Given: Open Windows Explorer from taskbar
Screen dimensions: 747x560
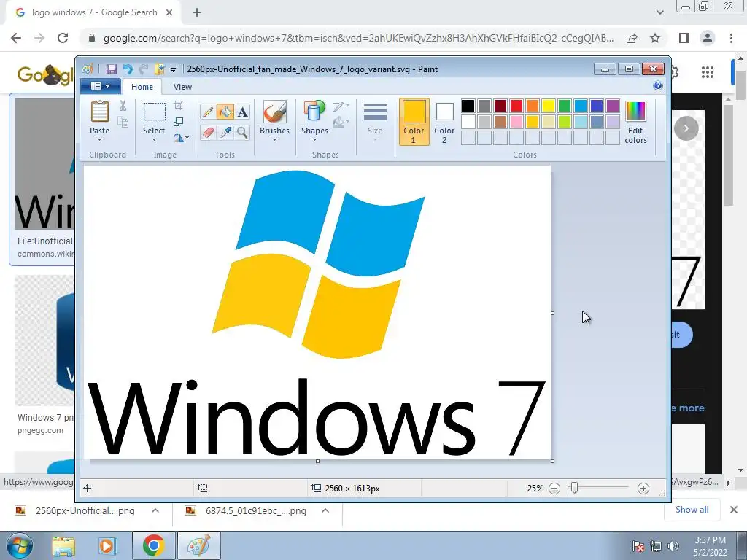Looking at the screenshot, I should point(63,546).
